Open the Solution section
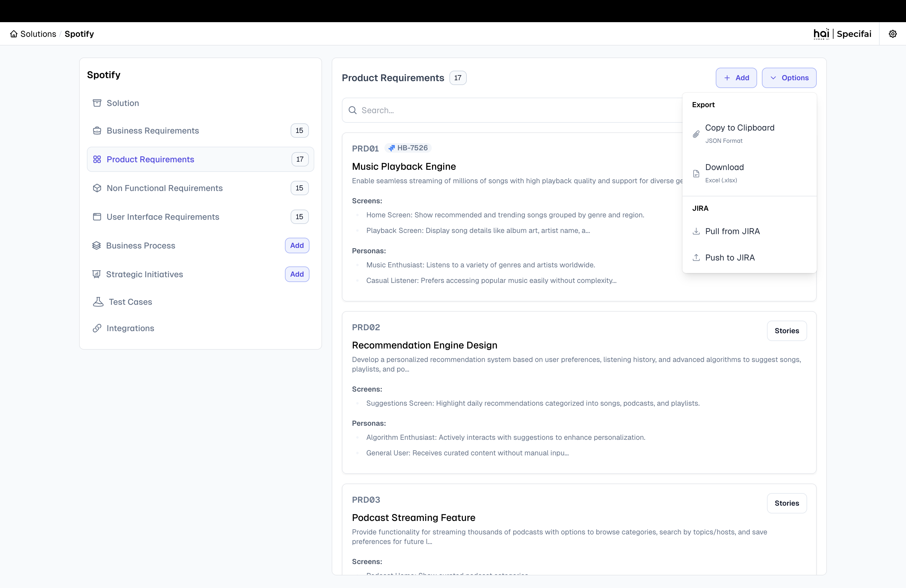Viewport: 906px width, 588px height. coord(200,103)
